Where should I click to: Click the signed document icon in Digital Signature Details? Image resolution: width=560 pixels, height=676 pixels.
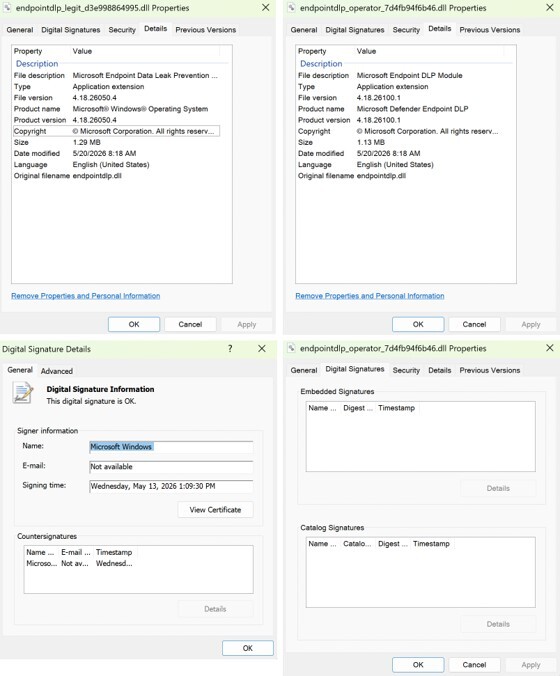tap(23, 393)
